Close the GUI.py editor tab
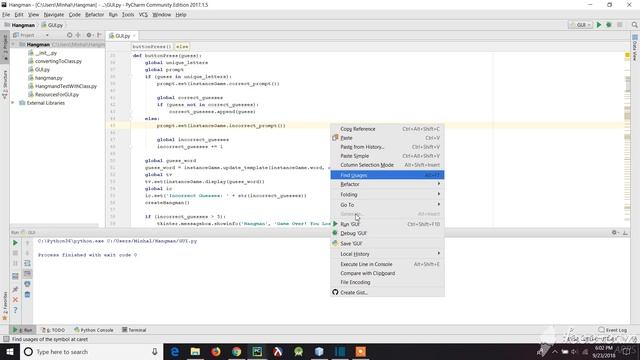This screenshot has width=640, height=360. [134, 36]
